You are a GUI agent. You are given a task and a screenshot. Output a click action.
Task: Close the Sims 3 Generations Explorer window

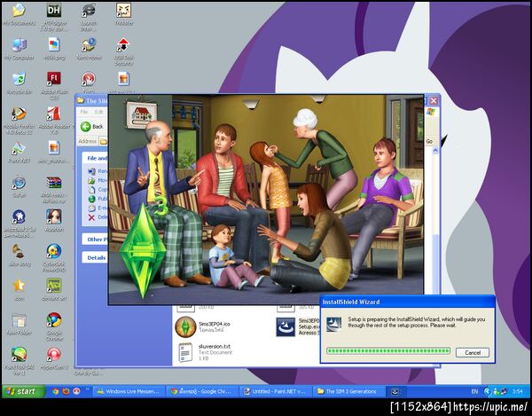[x=434, y=101]
